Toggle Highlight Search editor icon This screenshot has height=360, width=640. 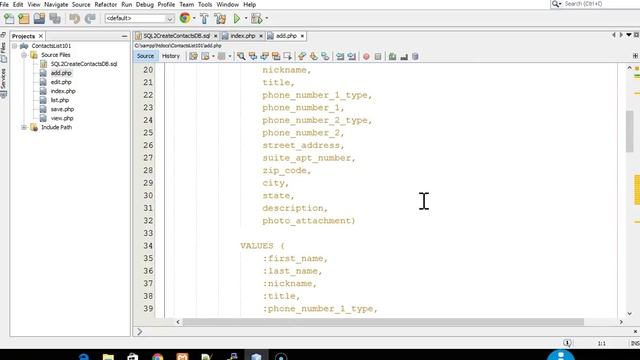tap(276, 56)
